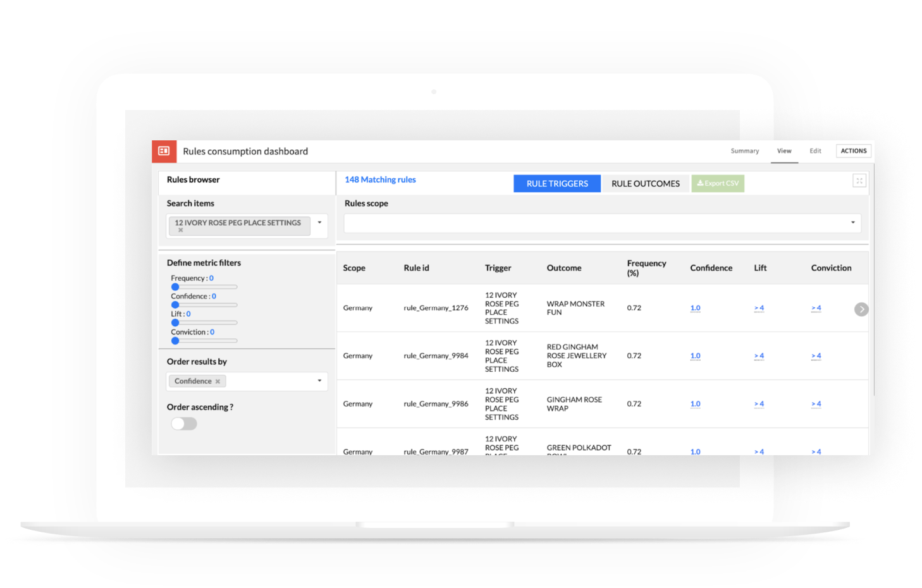Open the Order results by dropdown
This screenshot has height=588, width=922.
(319, 381)
